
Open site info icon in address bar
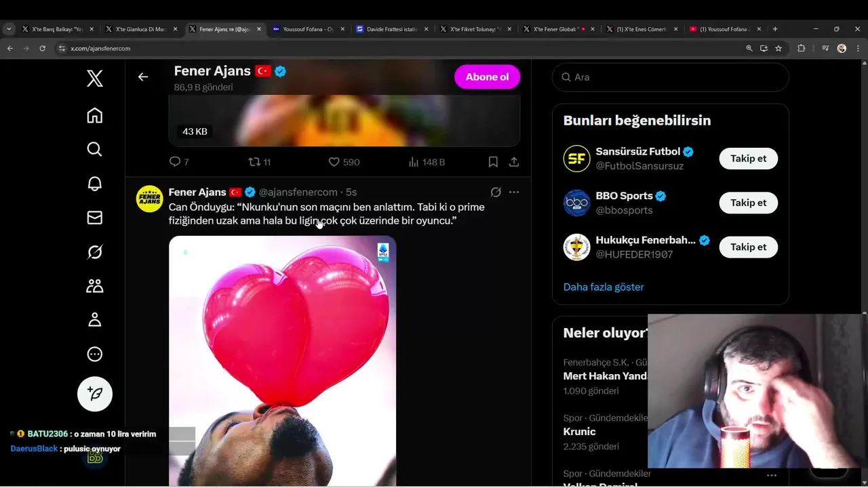(62, 48)
